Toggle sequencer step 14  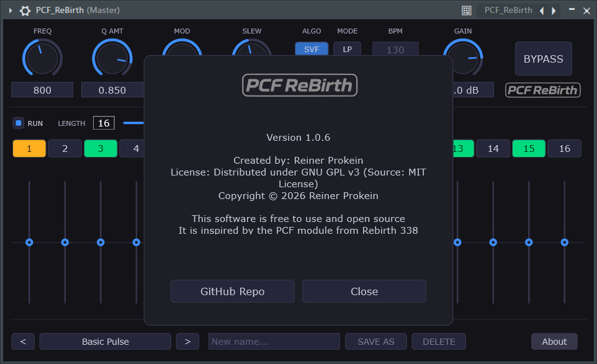click(x=493, y=148)
